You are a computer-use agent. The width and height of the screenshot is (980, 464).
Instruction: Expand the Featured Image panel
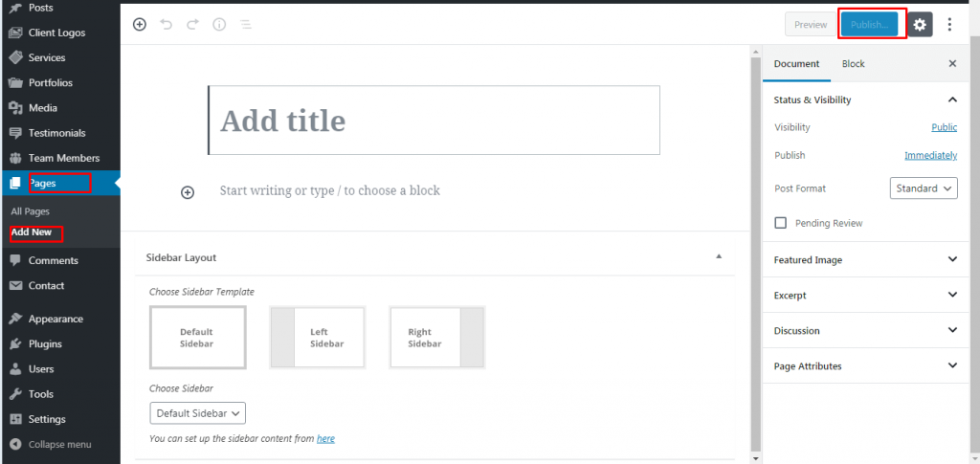(865, 260)
